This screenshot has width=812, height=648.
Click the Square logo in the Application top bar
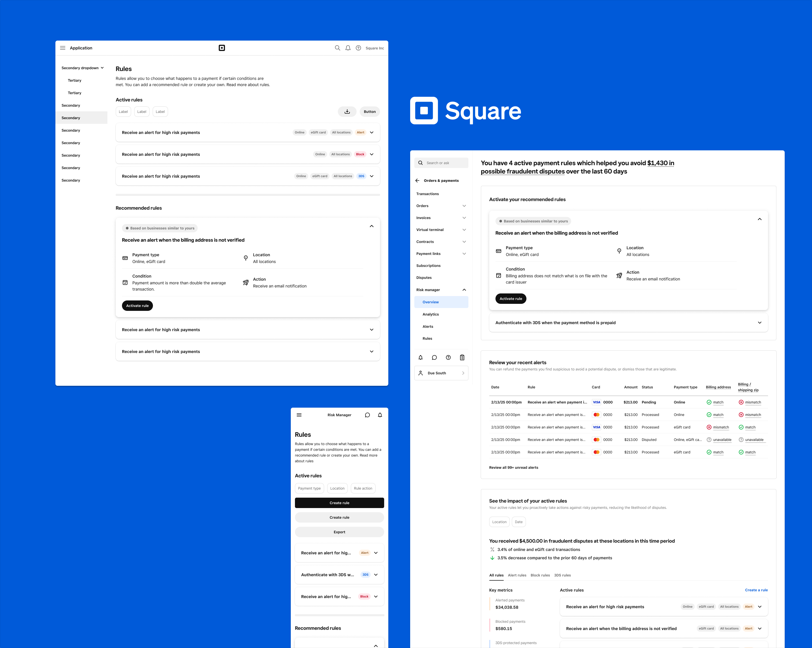pos(222,48)
